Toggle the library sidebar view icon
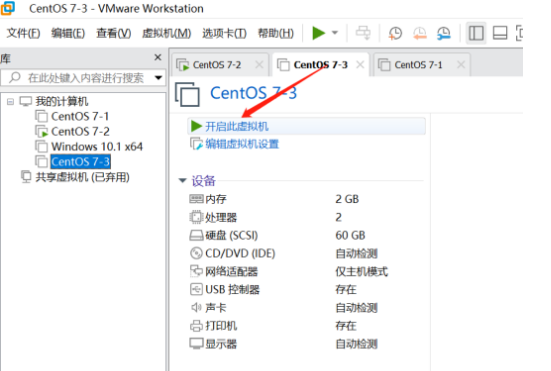The image size is (551, 371). point(476,33)
